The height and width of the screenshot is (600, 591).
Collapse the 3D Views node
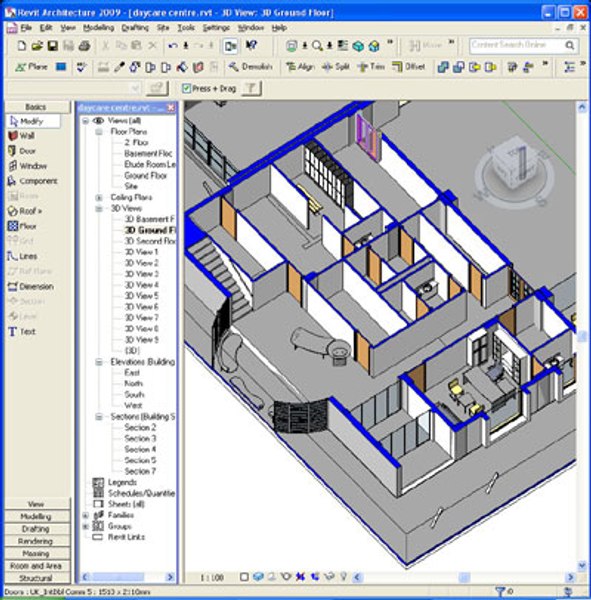point(99,209)
